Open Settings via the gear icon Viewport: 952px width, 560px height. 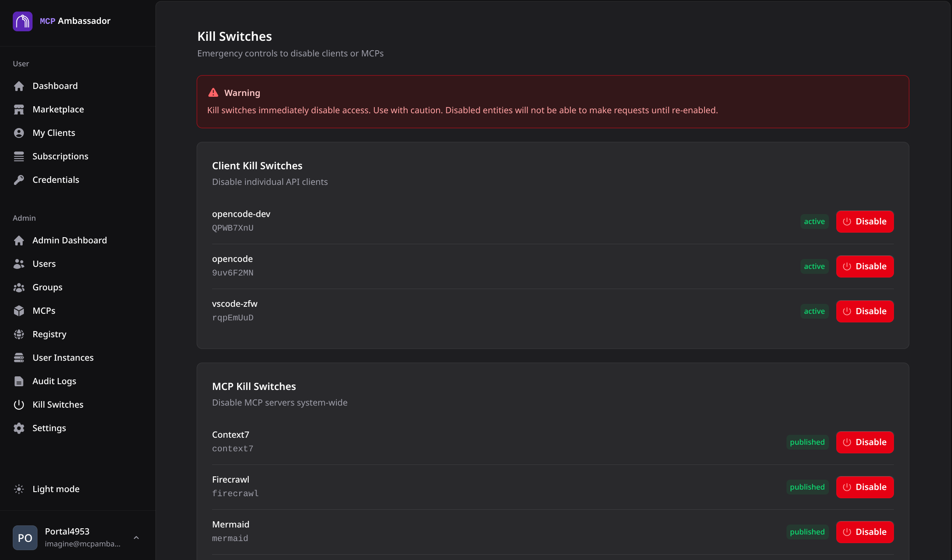pos(19,428)
